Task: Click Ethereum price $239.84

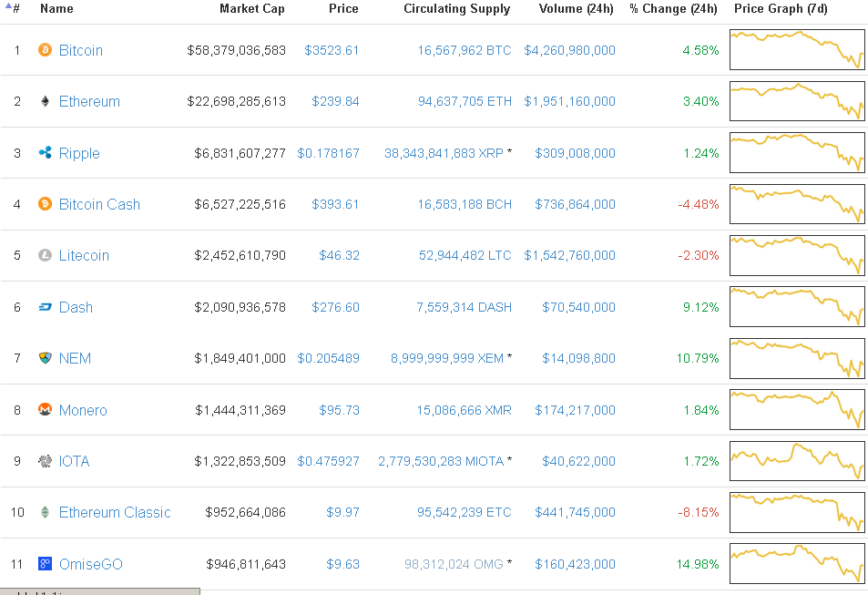Action: pos(335,101)
